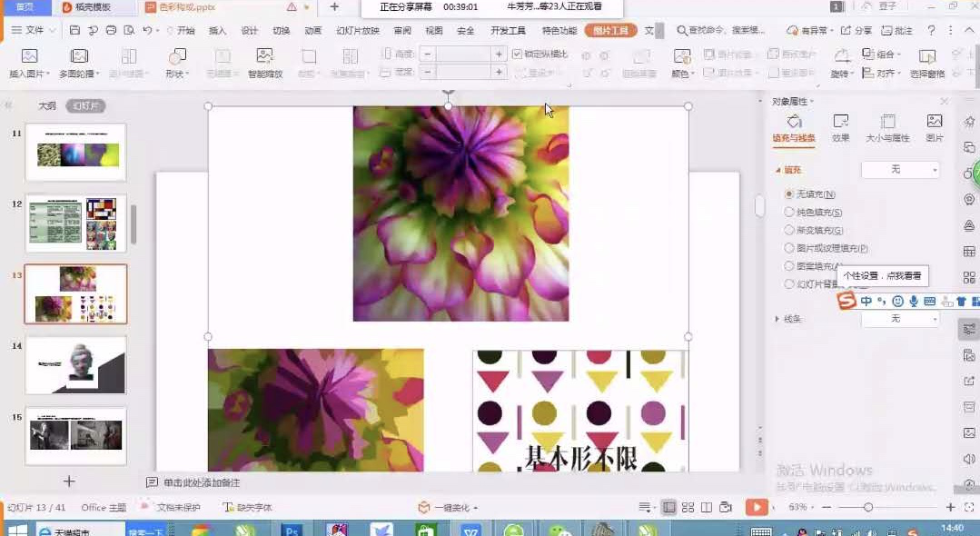
Task: Collapse the Fill (填充) section
Action: pos(778,170)
